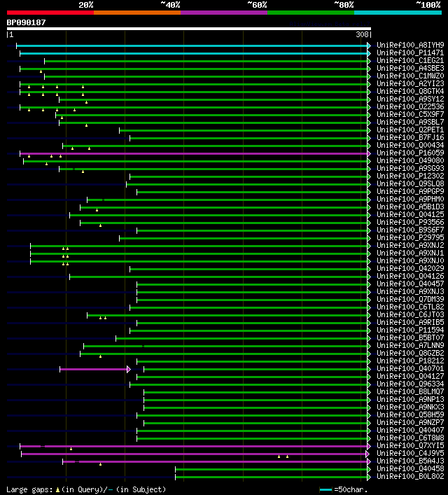Click the short purple segment in Q40701 row
This screenshot has width=448, height=495.
pyautogui.click(x=94, y=369)
